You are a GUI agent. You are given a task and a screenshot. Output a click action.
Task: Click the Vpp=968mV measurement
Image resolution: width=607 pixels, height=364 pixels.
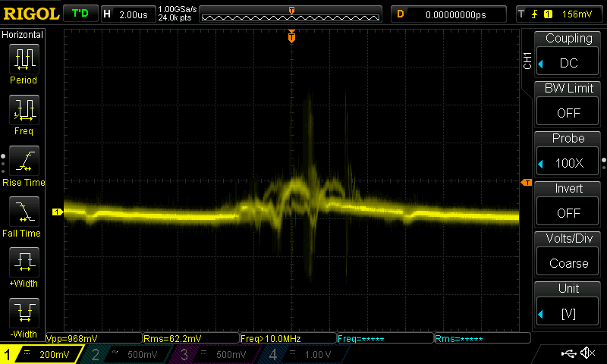point(93,338)
